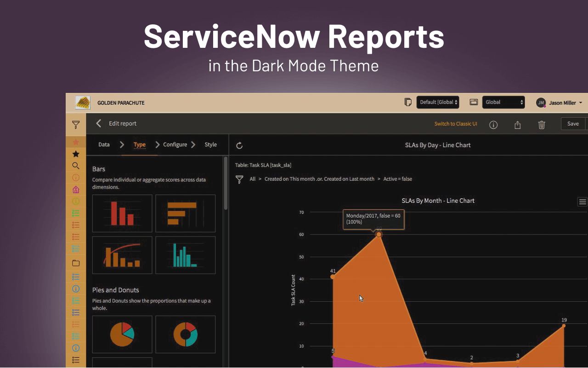Click the application scope window icon
This screenshot has width=588, height=368.
474,102
